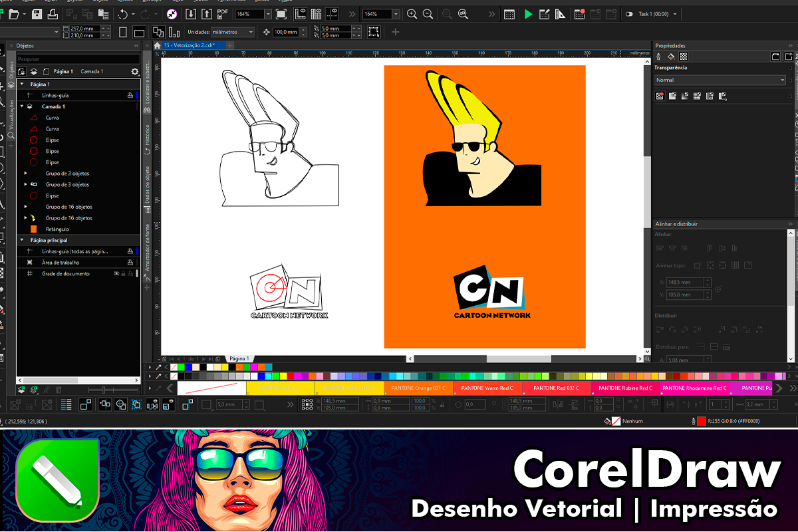The width and height of the screenshot is (798, 532).
Task: Click the Import arrow icon
Action: coord(192,14)
